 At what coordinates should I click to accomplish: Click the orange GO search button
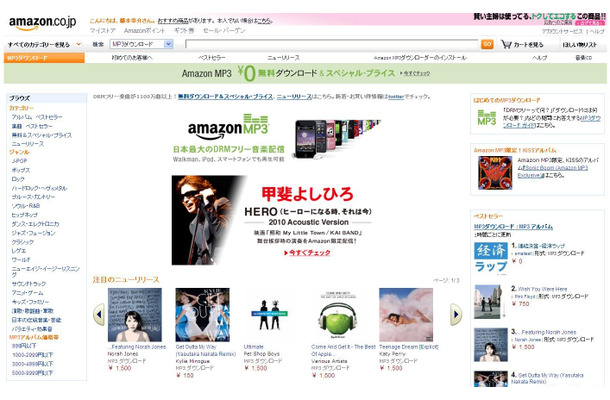487,44
